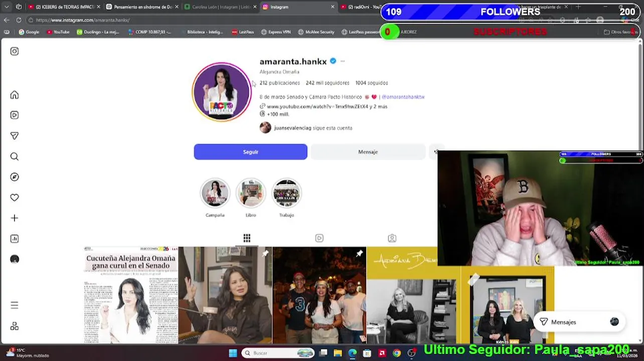Click the bottom sidebar apps icon
Screen dimensions: 644x361
click(x=15, y=326)
